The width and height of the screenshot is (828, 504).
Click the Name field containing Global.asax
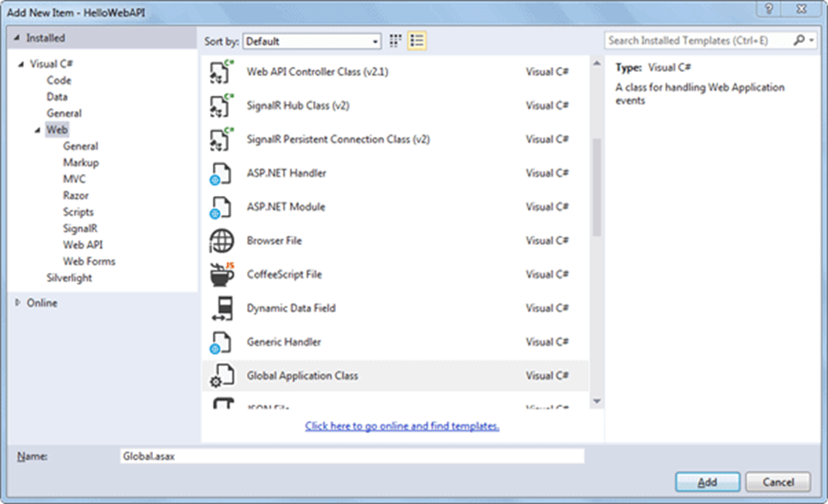(x=352, y=456)
